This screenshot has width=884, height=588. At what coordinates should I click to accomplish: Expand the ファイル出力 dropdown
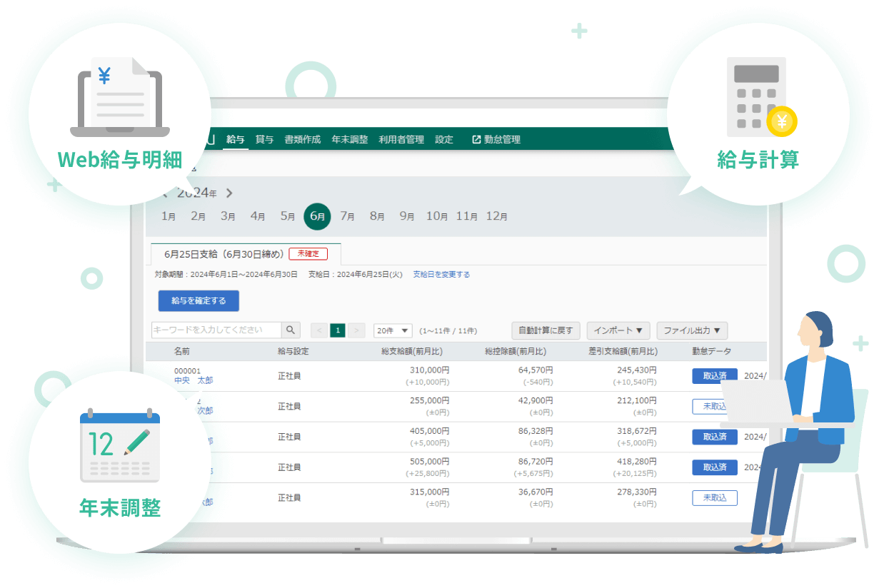point(692,331)
